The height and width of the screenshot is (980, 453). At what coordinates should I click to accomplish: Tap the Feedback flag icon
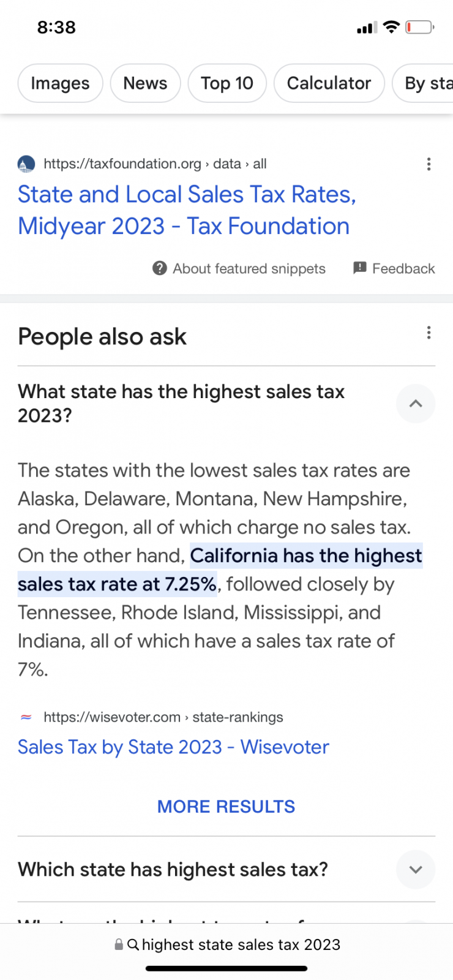pos(360,268)
